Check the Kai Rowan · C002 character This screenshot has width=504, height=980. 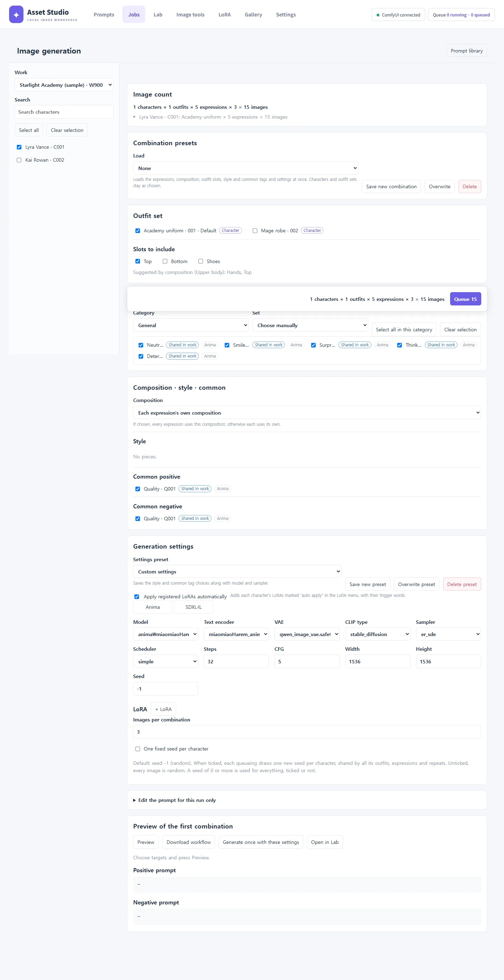point(19,160)
